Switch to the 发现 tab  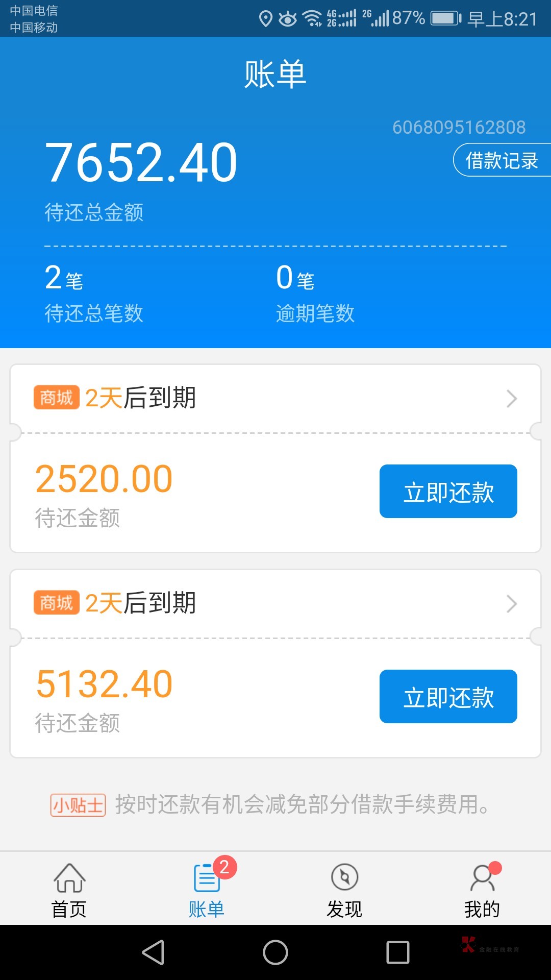click(x=344, y=909)
